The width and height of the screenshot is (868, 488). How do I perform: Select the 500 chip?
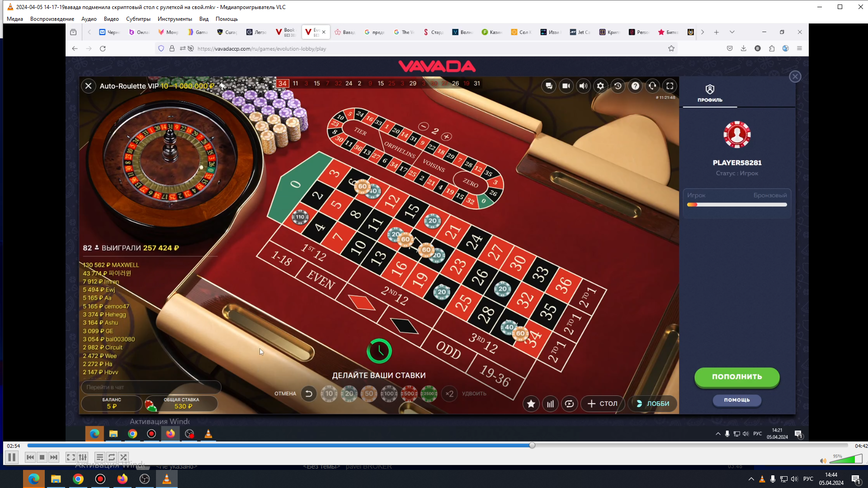click(409, 394)
